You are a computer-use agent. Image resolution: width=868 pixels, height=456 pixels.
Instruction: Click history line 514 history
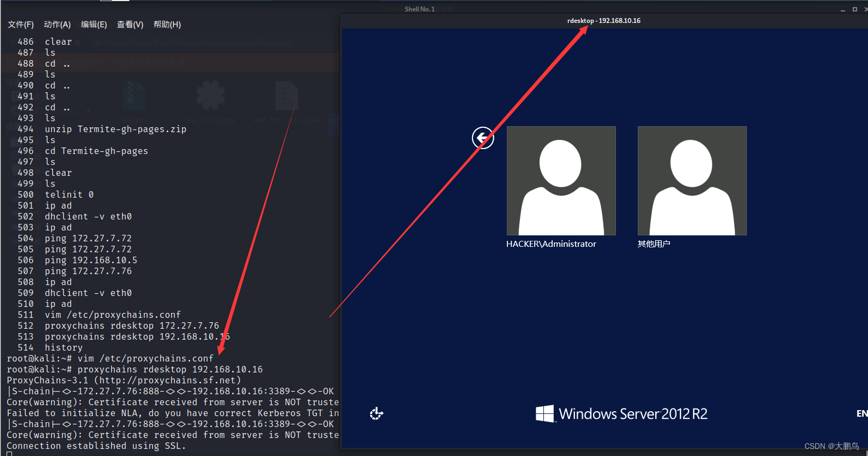coord(50,348)
